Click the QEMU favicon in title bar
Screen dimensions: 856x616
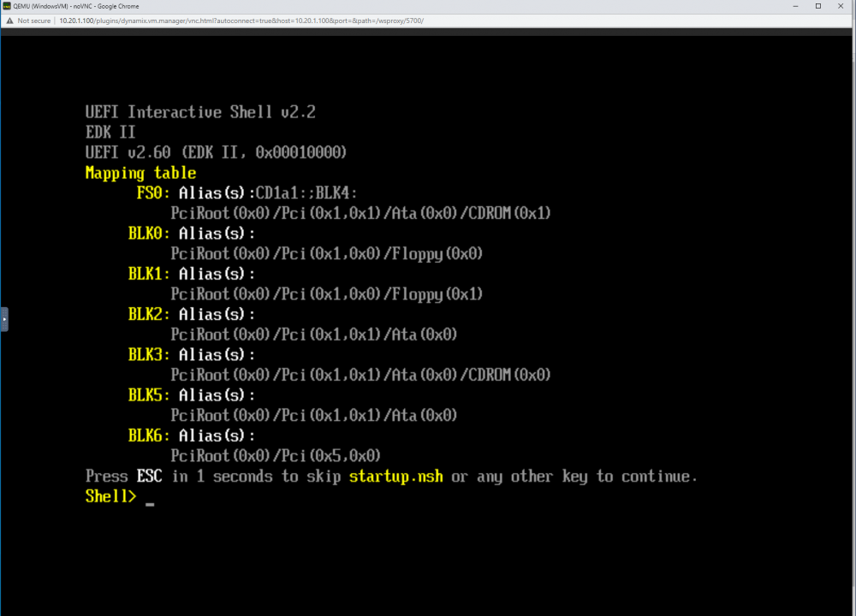click(7, 6)
